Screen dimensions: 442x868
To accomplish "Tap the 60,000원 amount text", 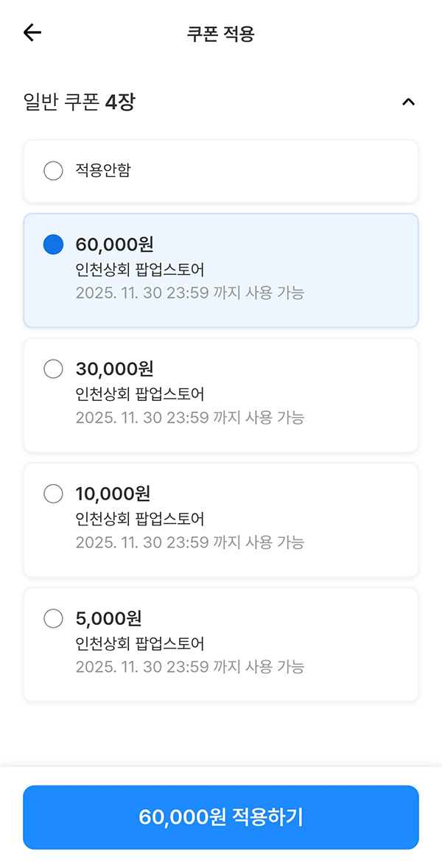I will pyautogui.click(x=114, y=245).
